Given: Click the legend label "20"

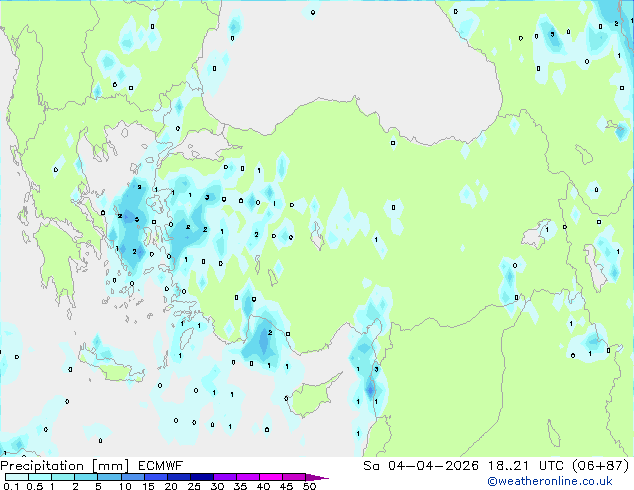Looking at the screenshot, I should [x=171, y=486].
